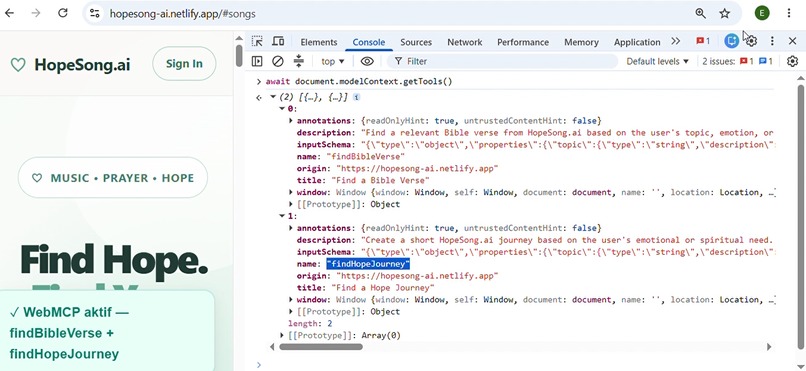Click the MUSIC • PRAYER • HOPE pill
The width and height of the screenshot is (806, 371).
113,178
